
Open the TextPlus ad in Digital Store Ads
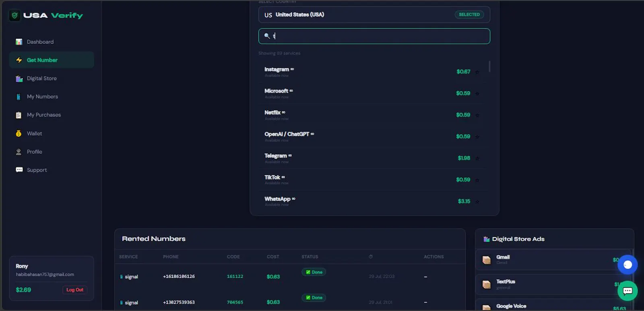554,284
